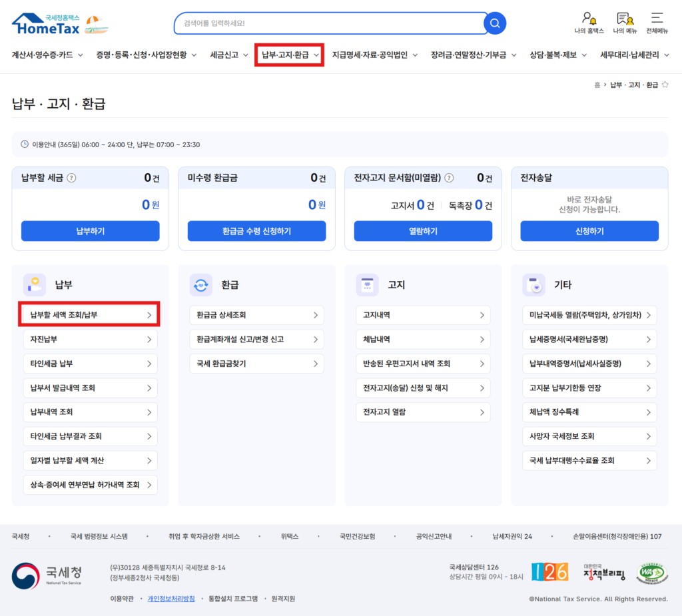Viewport: 682px width, 616px height.
Task: Open 환급계좌개설 신고/변경 신고
Action: point(256,340)
